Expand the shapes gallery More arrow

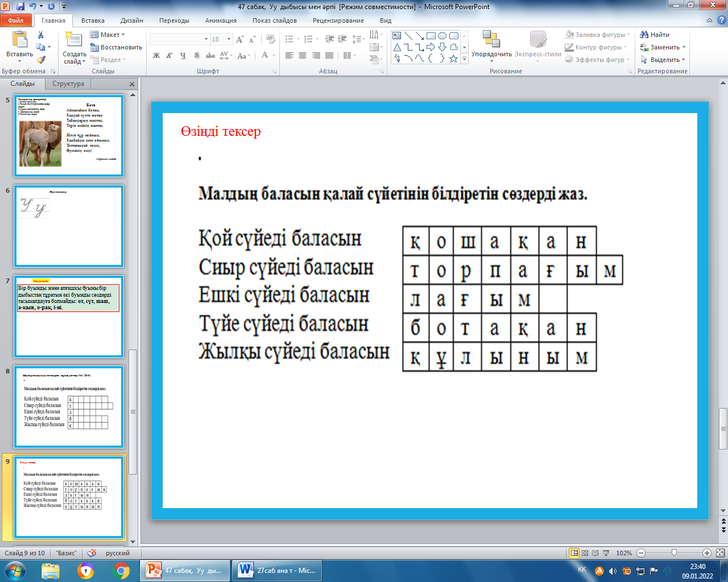coord(464,59)
